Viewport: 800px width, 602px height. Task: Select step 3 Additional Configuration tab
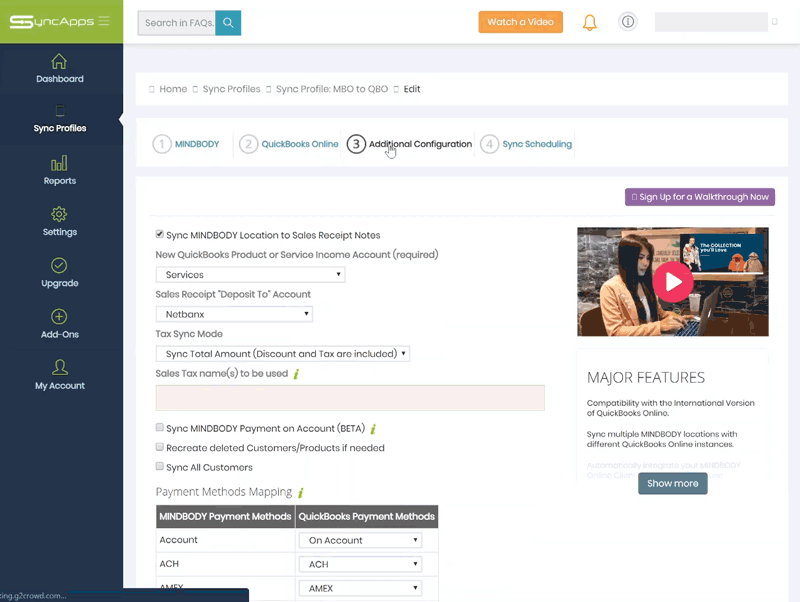tap(409, 144)
